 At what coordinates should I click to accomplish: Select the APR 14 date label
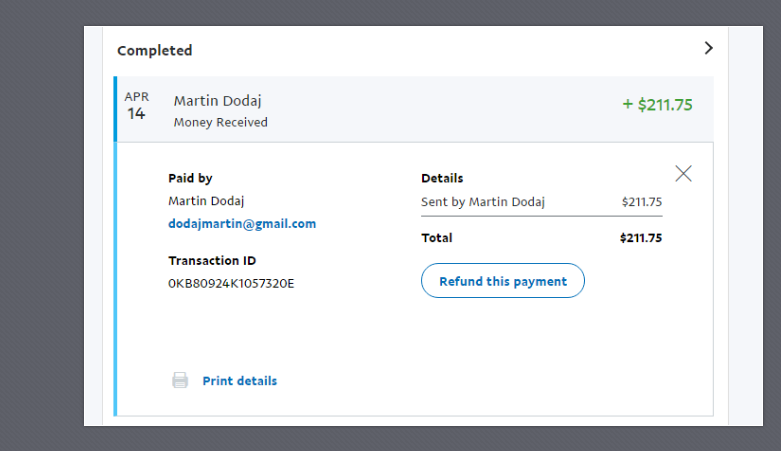click(x=137, y=106)
